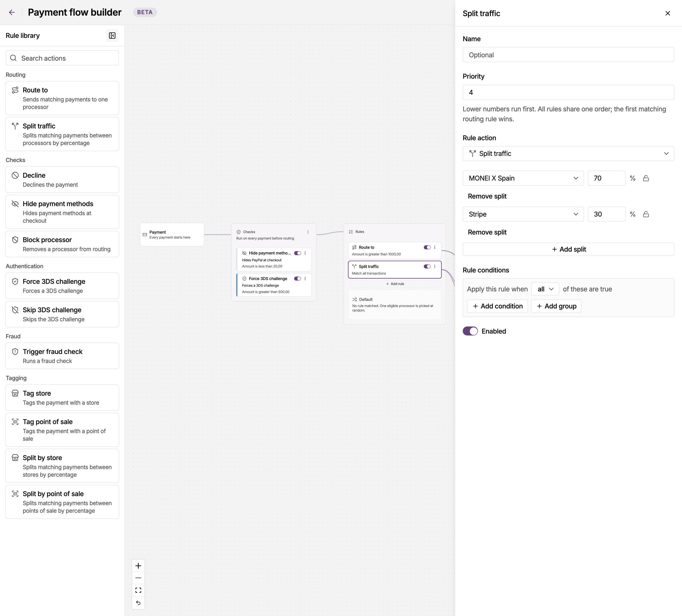The height and width of the screenshot is (616, 682).
Task: Pick the Decline check from the library
Action: 62,180
